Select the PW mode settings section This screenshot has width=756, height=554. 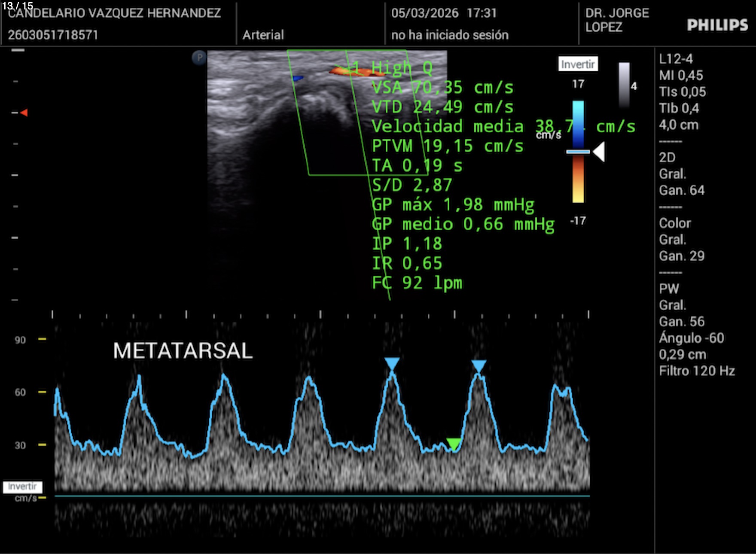[x=669, y=289]
